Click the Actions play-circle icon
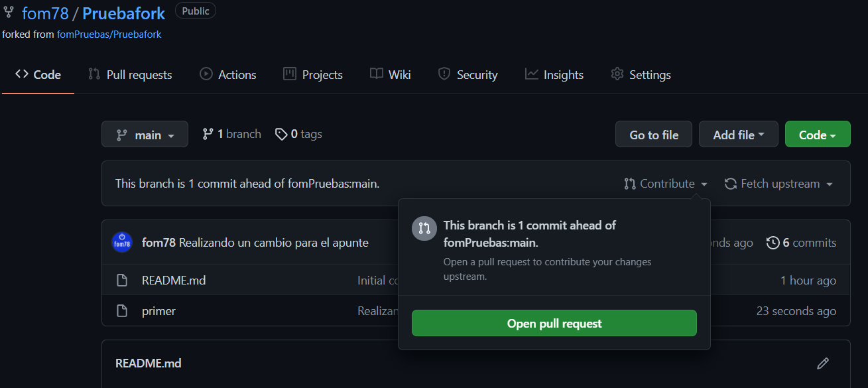The height and width of the screenshot is (388, 868). (206, 74)
